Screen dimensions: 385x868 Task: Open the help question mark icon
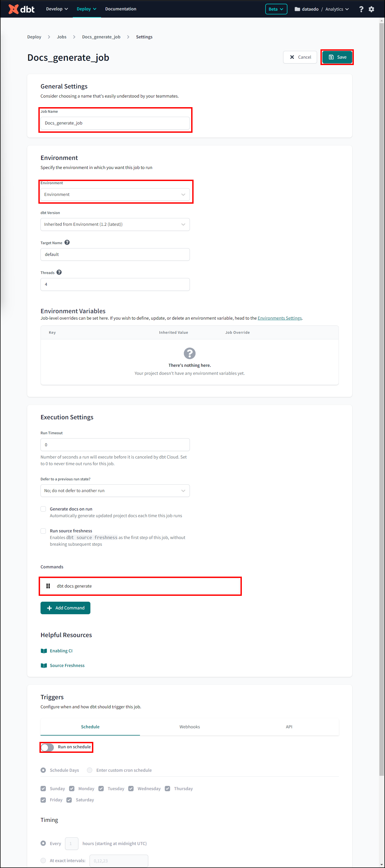[x=361, y=9]
